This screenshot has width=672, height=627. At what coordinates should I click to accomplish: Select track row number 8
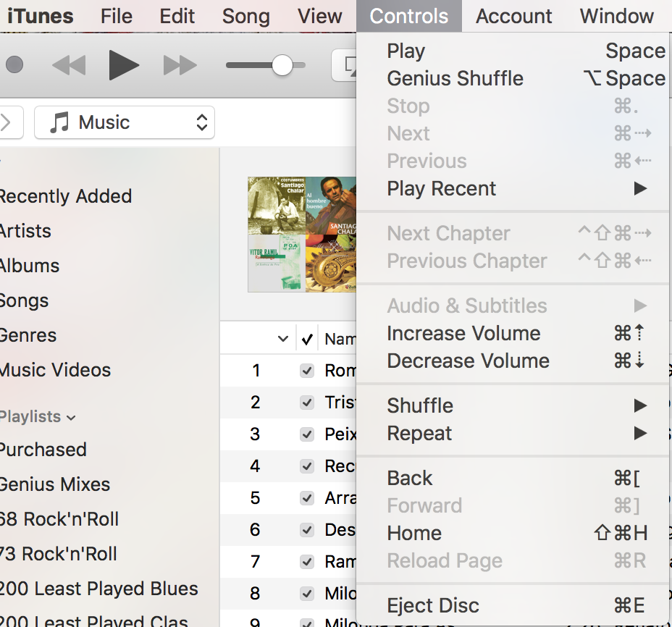coord(288,593)
